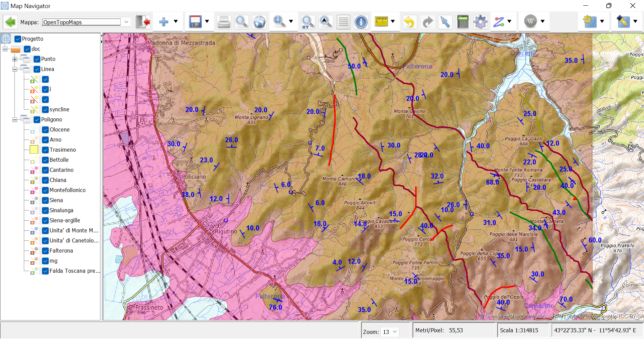Open the calculator icon

pos(463,22)
